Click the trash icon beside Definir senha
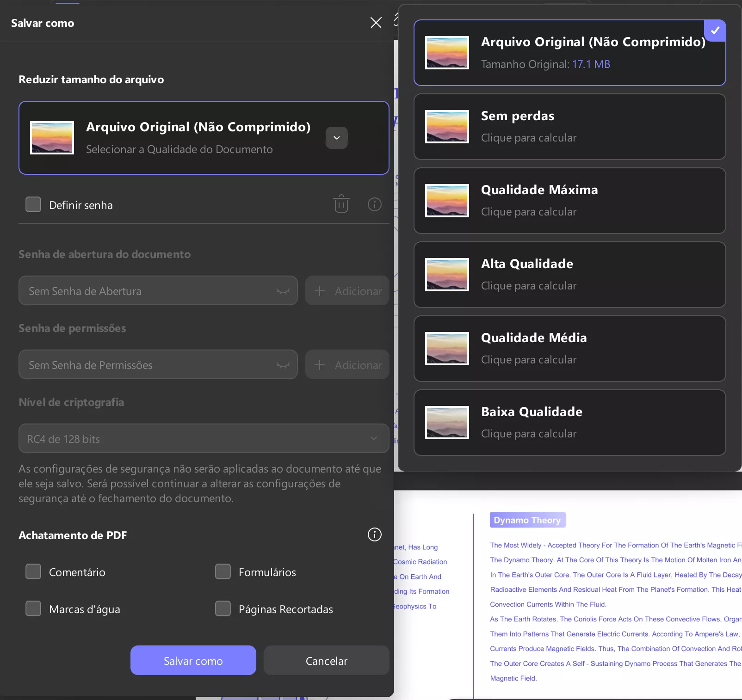 [341, 204]
